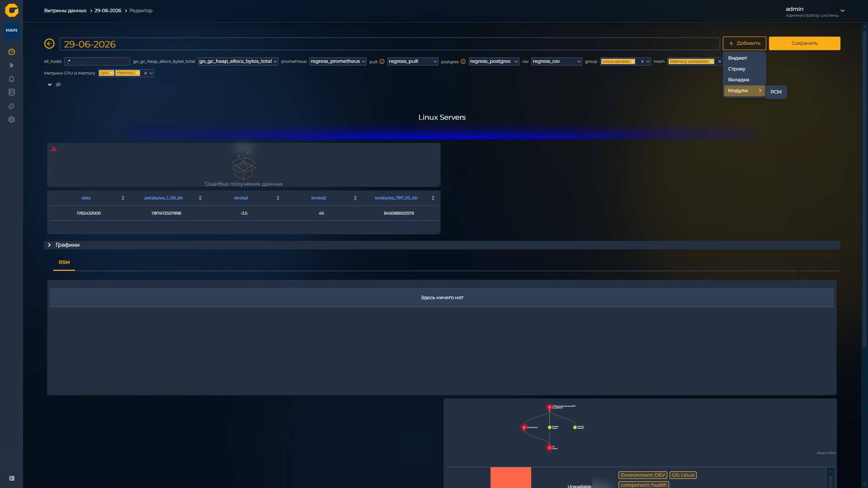Open the settings gear in sidebar
The height and width of the screenshot is (488, 868).
click(12, 120)
